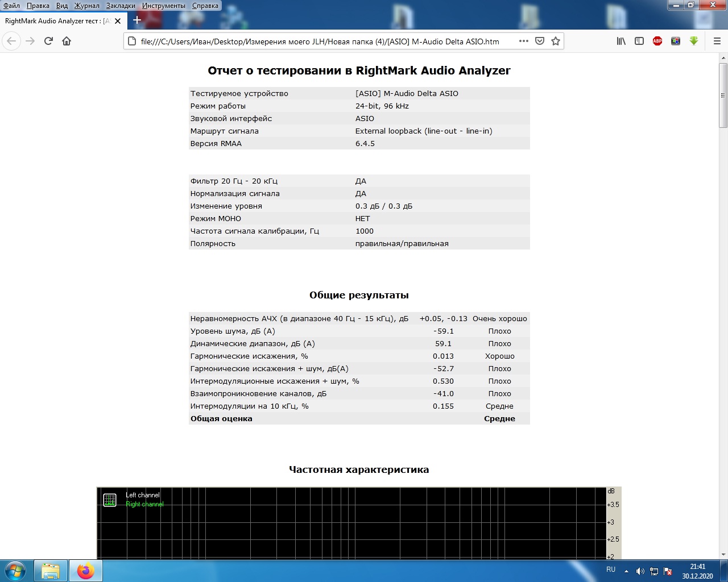Open page actions three-dot menu

(524, 41)
